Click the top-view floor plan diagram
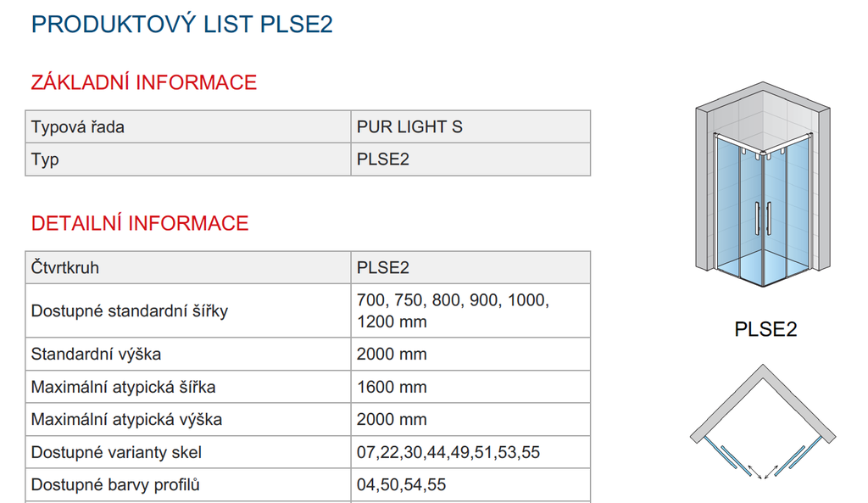Viewport: 868px width, 503px height. 763,422
